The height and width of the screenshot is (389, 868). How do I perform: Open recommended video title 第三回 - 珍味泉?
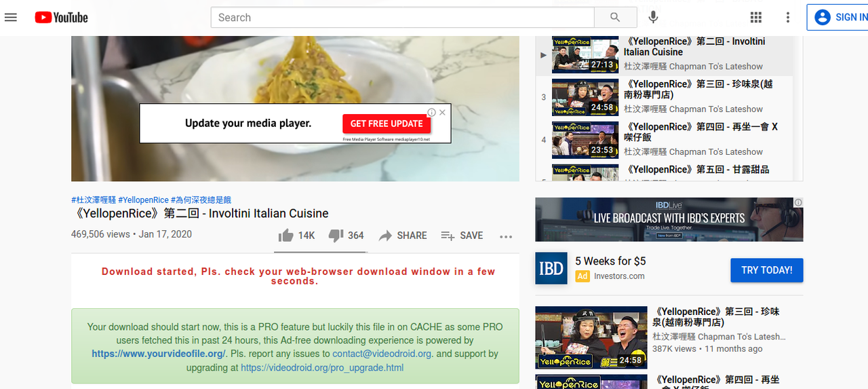716,317
